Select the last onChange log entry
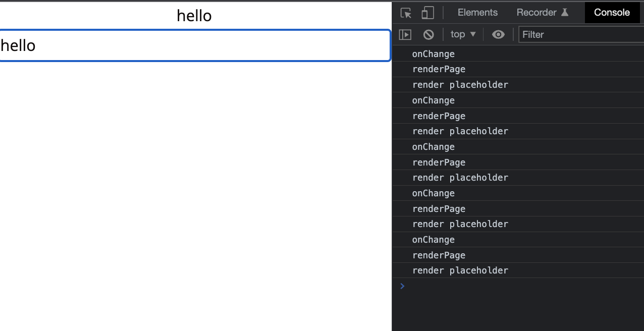Image resolution: width=644 pixels, height=331 pixels. 433,240
